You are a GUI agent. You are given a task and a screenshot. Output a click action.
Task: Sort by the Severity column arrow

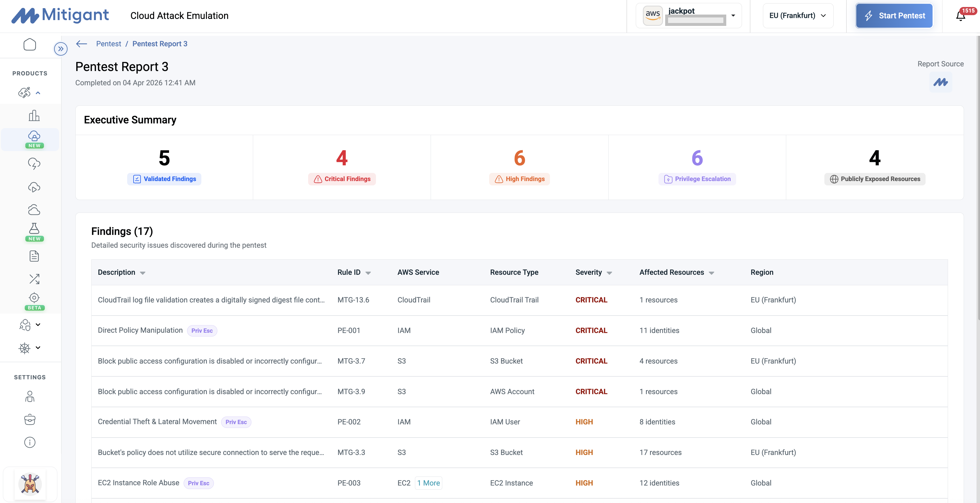pyautogui.click(x=609, y=273)
